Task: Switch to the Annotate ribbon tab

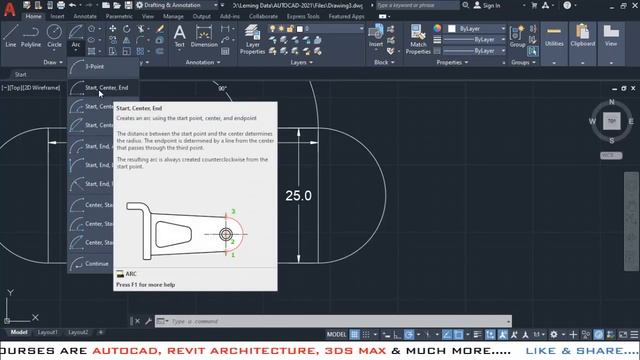Action: [85, 17]
